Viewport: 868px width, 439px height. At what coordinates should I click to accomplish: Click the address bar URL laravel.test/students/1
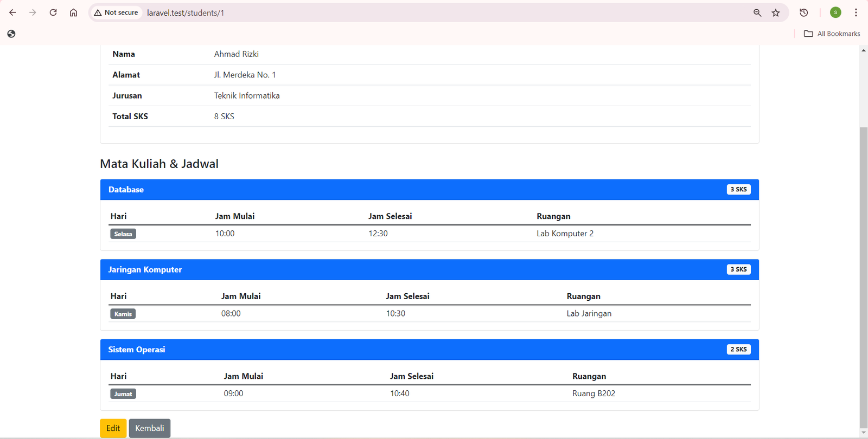point(186,13)
